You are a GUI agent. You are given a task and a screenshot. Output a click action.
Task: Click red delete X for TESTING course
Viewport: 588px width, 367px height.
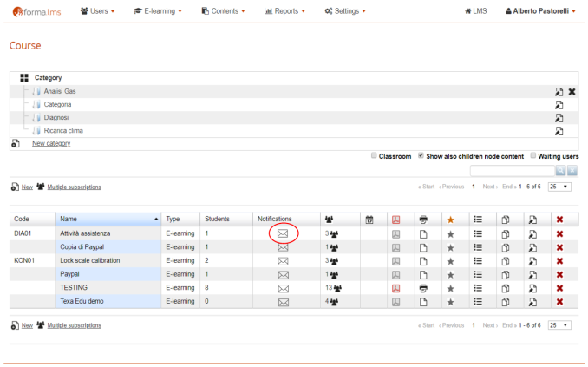(559, 287)
